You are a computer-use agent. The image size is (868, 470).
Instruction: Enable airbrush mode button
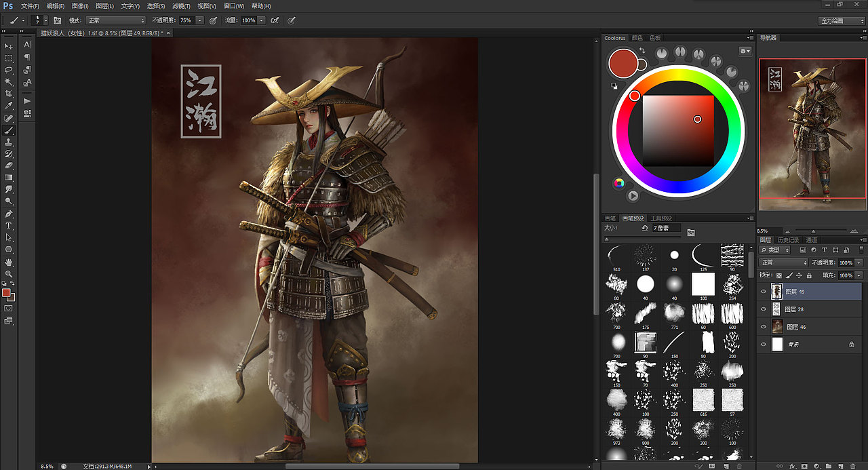[275, 20]
